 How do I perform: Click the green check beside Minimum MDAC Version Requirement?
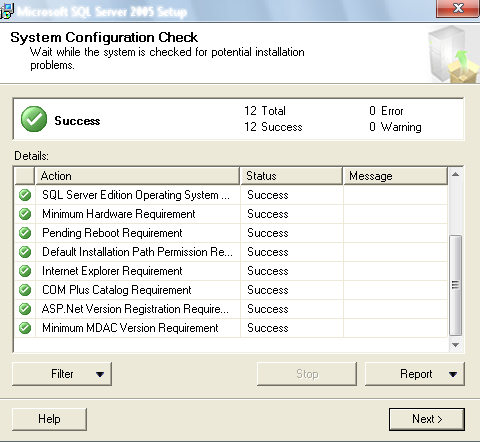tap(25, 328)
